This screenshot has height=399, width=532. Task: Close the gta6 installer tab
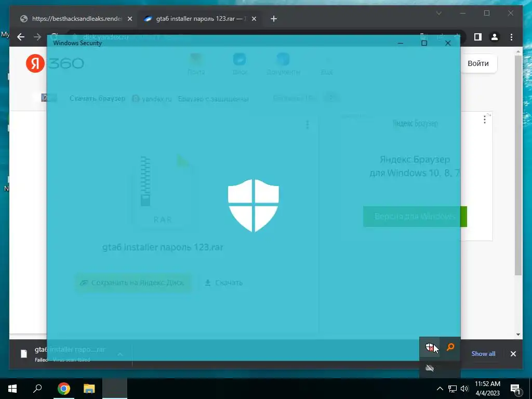(254, 19)
